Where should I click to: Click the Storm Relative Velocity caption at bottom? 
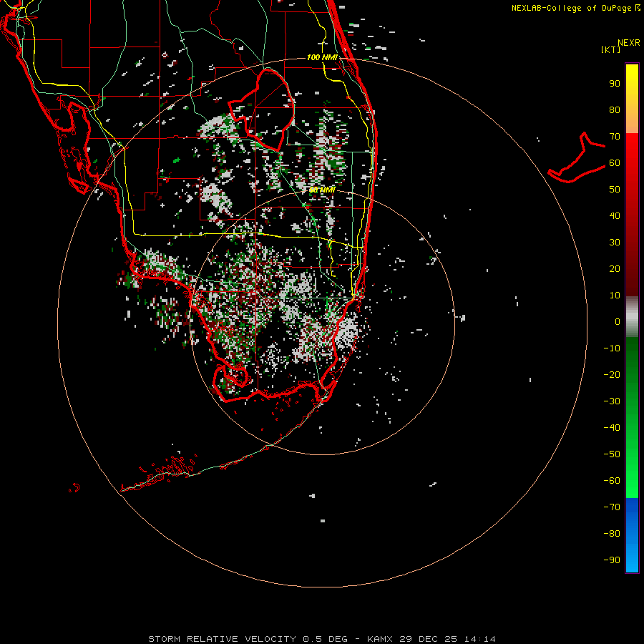point(321,639)
